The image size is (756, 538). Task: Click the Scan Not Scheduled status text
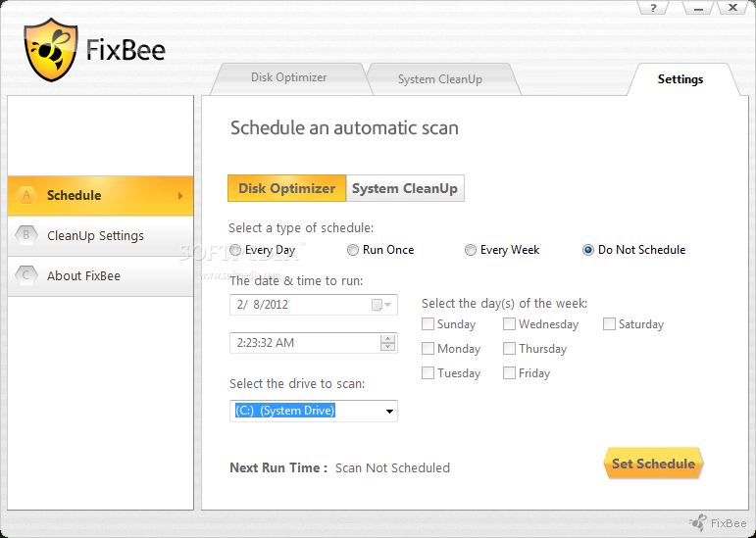click(392, 467)
